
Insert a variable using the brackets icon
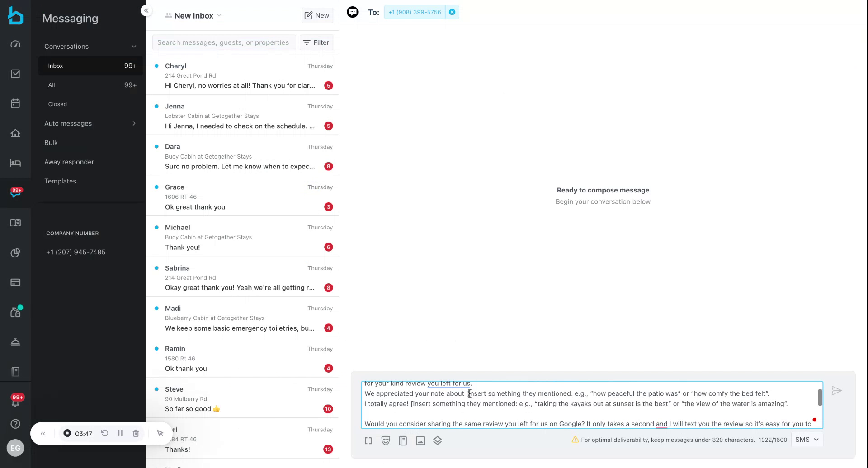(x=368, y=440)
